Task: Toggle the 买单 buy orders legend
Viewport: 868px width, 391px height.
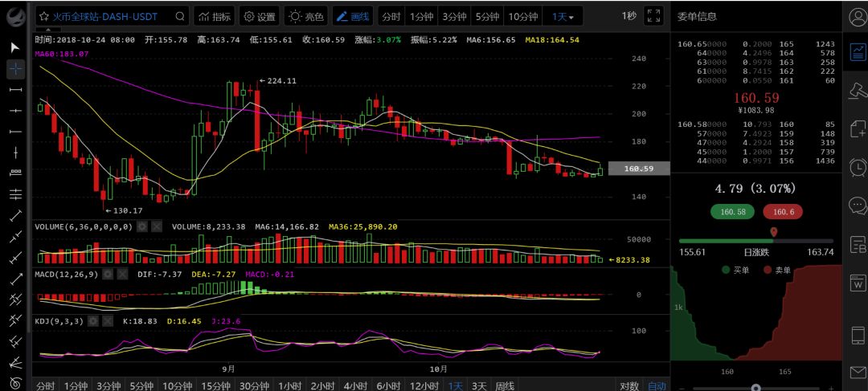Action: pos(735,270)
